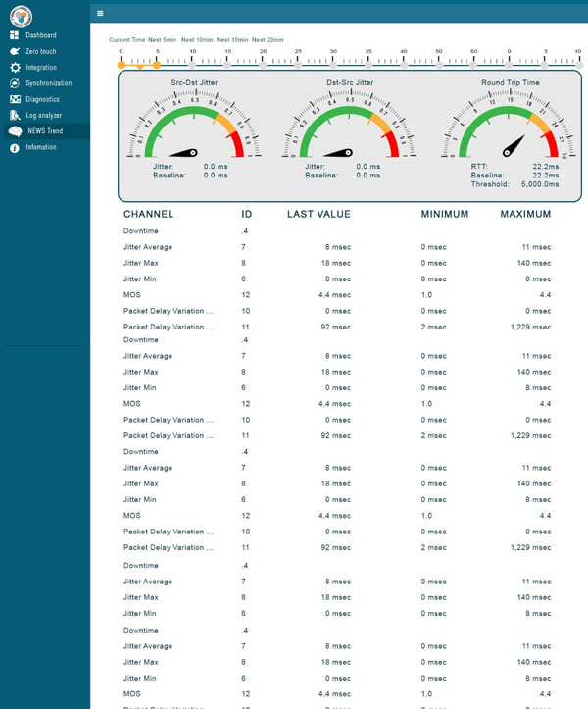588x709 pixels.
Task: Open Dashboard via its grid icon
Action: tap(15, 35)
